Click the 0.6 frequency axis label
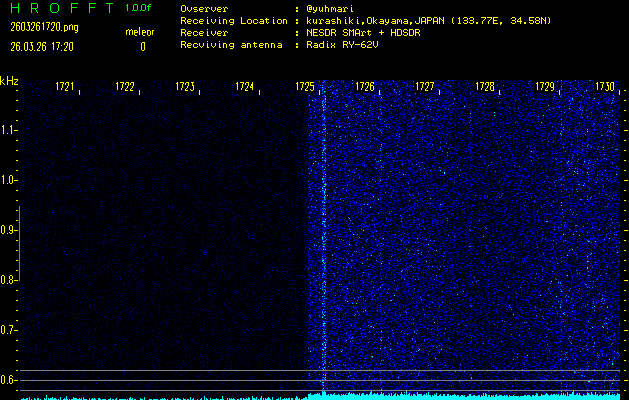The width and height of the screenshot is (629, 400). click(8, 380)
